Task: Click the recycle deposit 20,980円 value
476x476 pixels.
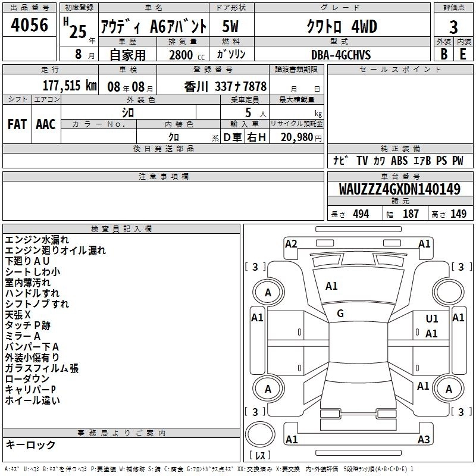Action: (x=296, y=137)
